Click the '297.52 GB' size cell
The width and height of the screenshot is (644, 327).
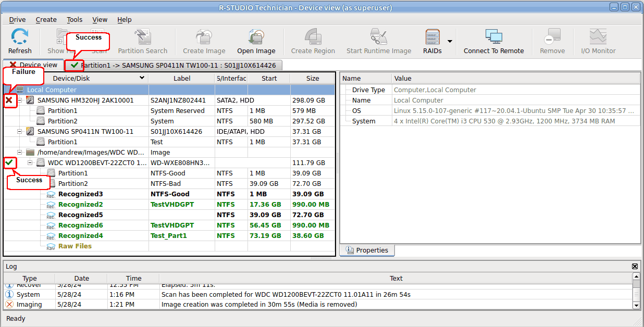coord(313,121)
